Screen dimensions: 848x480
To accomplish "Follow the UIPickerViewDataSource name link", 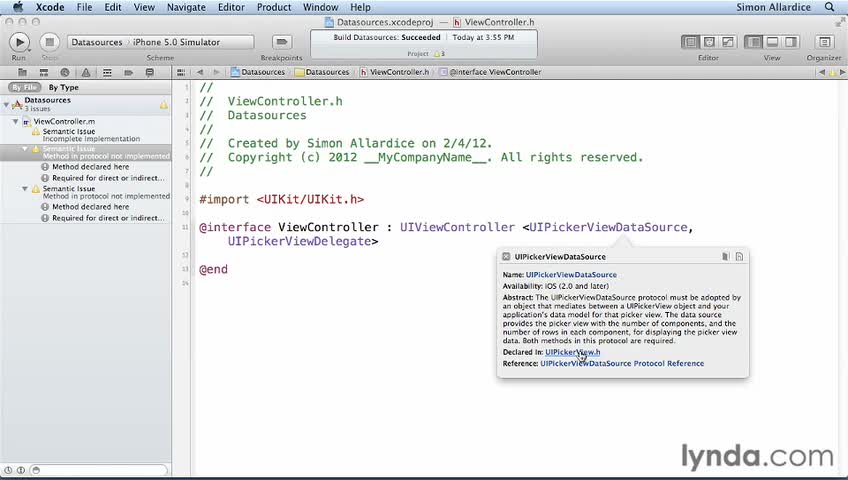I will [x=571, y=275].
